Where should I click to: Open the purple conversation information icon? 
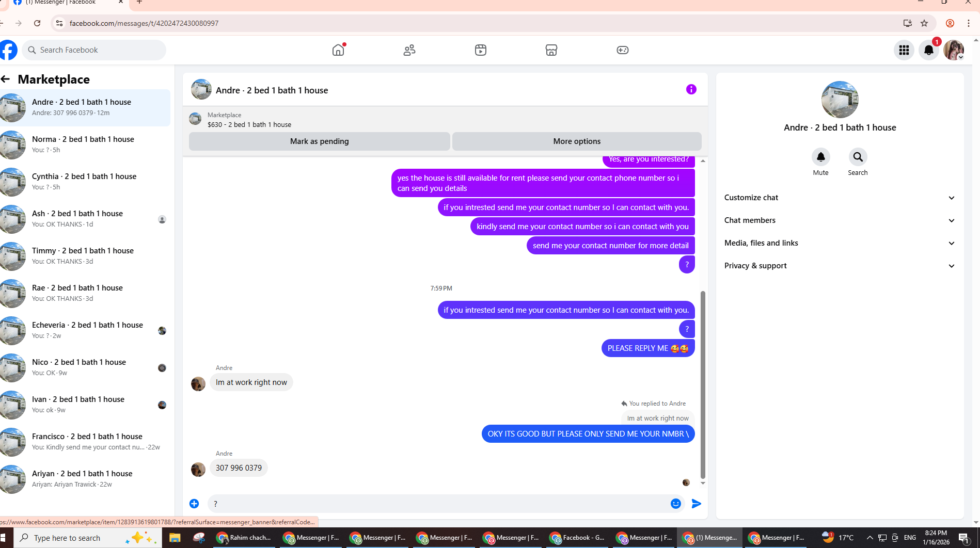click(691, 90)
